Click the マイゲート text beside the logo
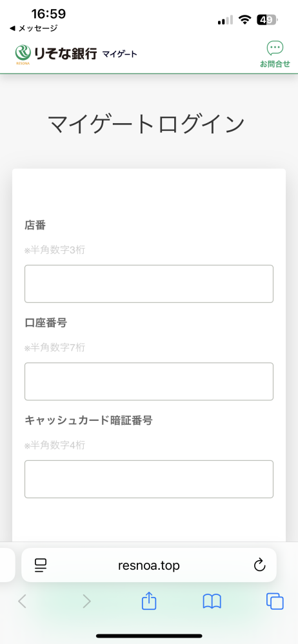The image size is (298, 644). (119, 54)
